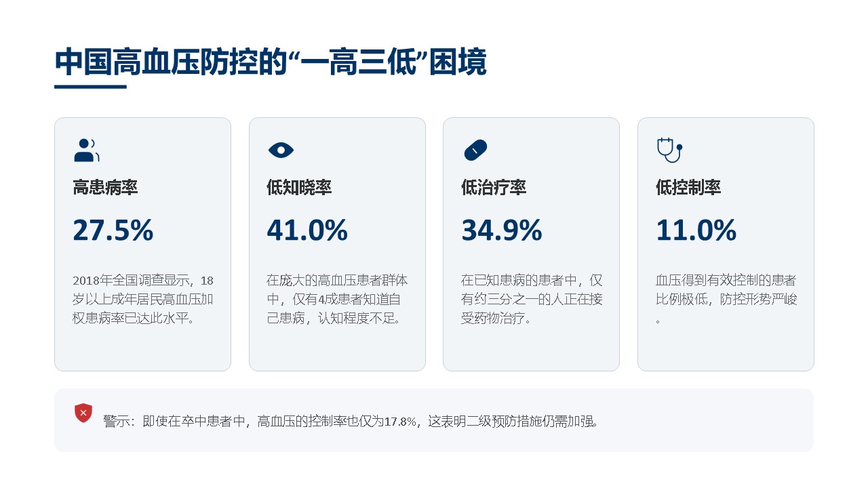Click the eye icon above 低知晓率

(x=281, y=150)
